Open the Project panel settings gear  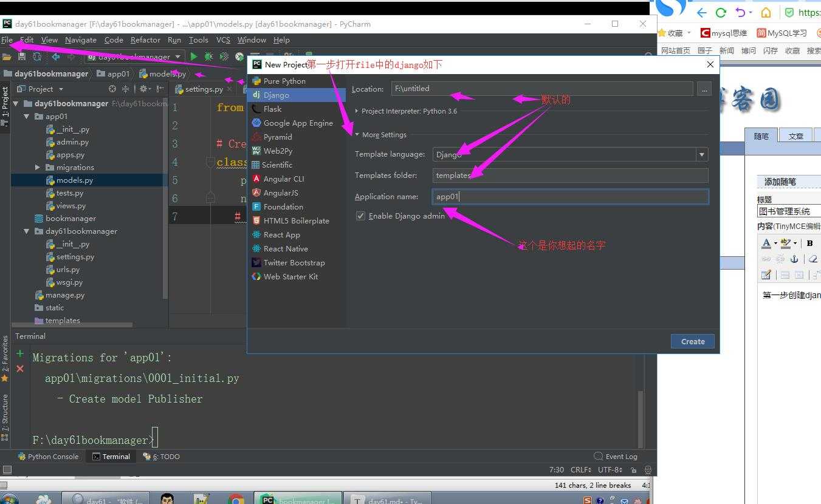[145, 89]
